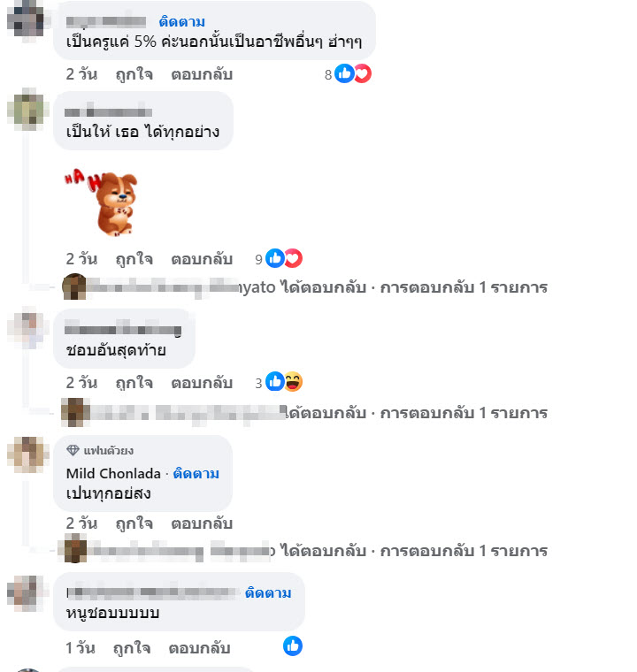
Task: Click the haha emoji reaction on ชอบอันสุดท้าย comment
Action: 294,381
